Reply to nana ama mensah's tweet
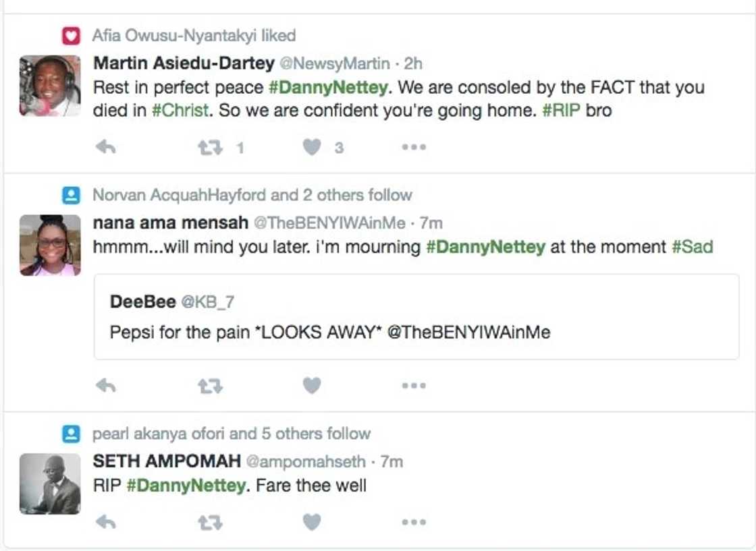 107,385
